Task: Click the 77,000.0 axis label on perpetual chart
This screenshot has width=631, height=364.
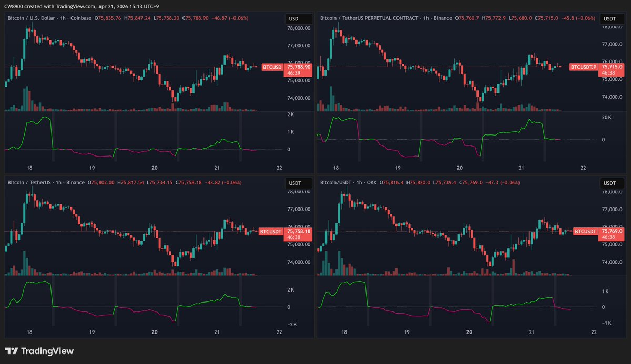Action: pos(612,45)
